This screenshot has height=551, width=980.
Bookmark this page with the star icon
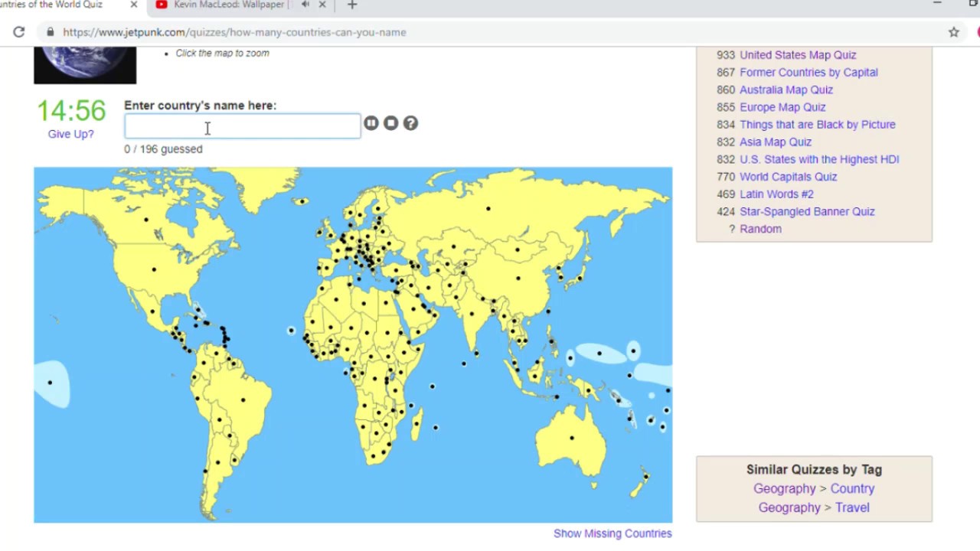coord(954,32)
